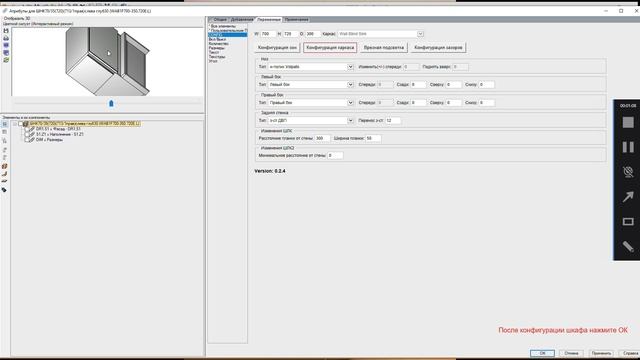Click the Ширина планки input field

coord(373,138)
